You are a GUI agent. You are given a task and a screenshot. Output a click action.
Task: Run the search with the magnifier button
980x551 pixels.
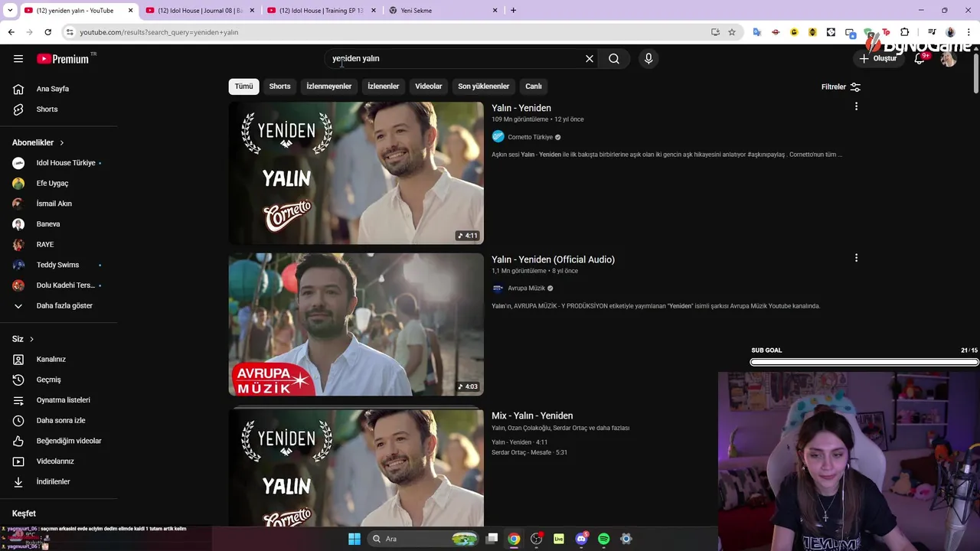click(614, 59)
